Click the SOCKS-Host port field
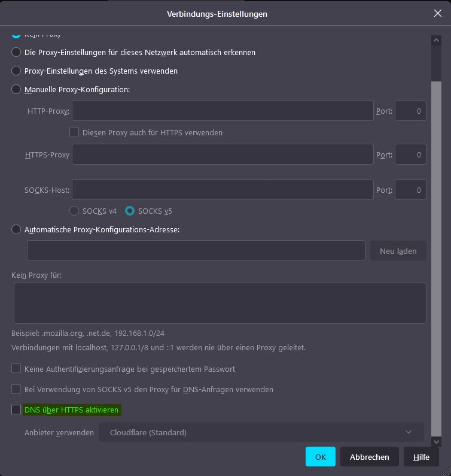The width and height of the screenshot is (451, 476). click(410, 190)
